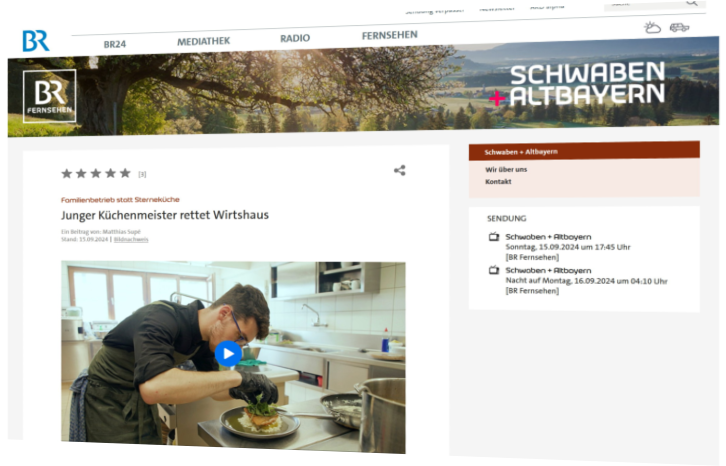Click the Schwaben + Altbayern sidebar header

tap(584, 151)
